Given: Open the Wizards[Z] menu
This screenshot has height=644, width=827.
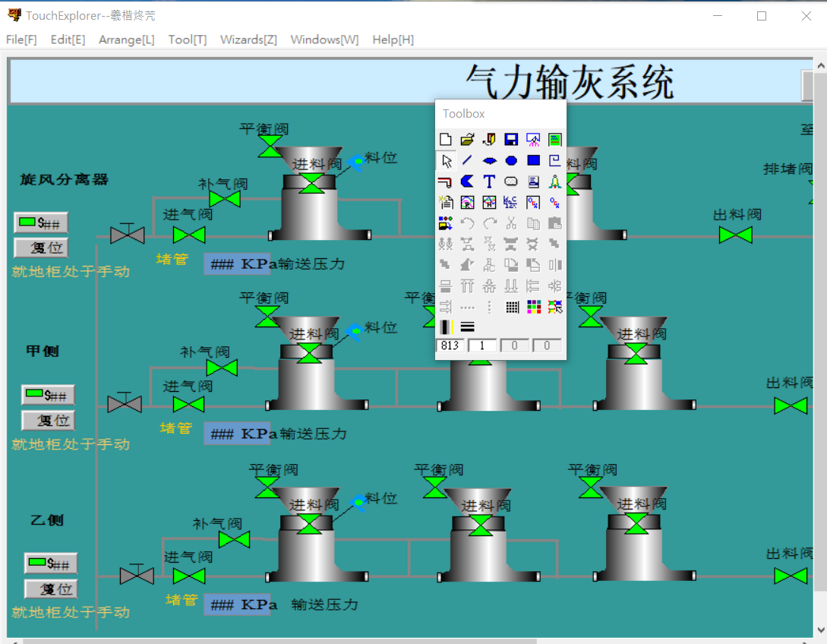Looking at the screenshot, I should [x=248, y=39].
